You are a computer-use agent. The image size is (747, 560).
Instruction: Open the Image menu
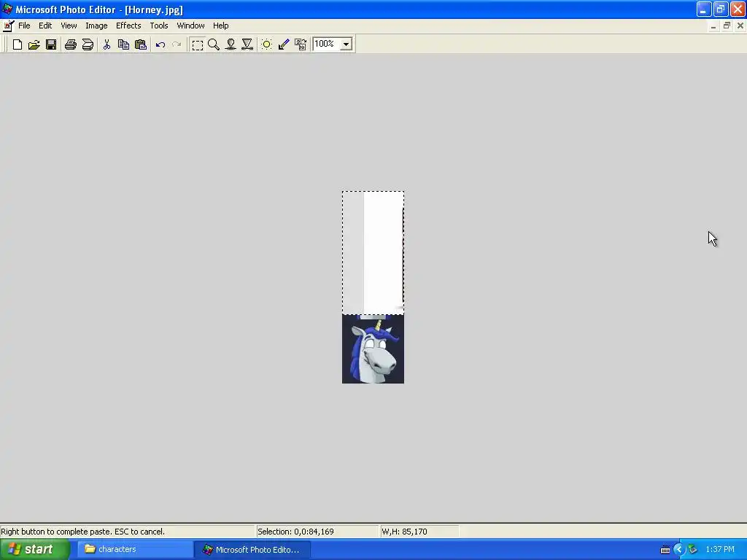click(x=96, y=26)
